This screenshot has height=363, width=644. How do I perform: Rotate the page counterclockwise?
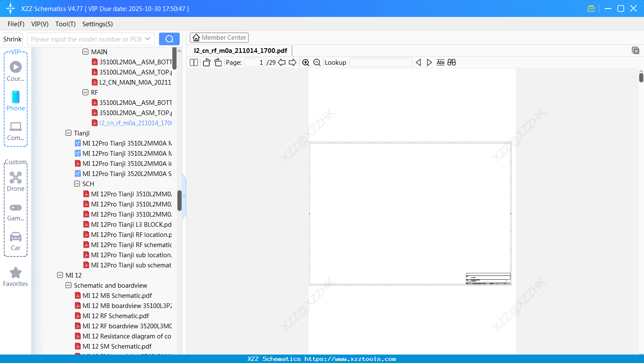pos(206,63)
